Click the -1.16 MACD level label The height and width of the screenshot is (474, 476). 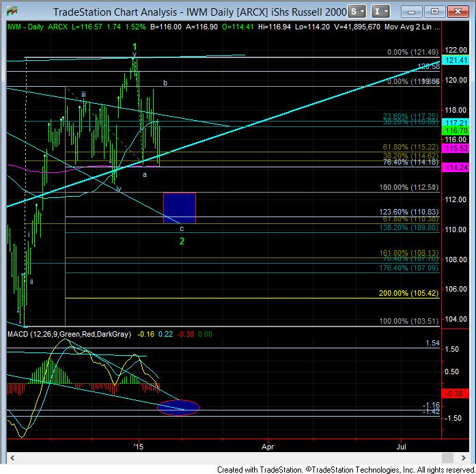432,406
